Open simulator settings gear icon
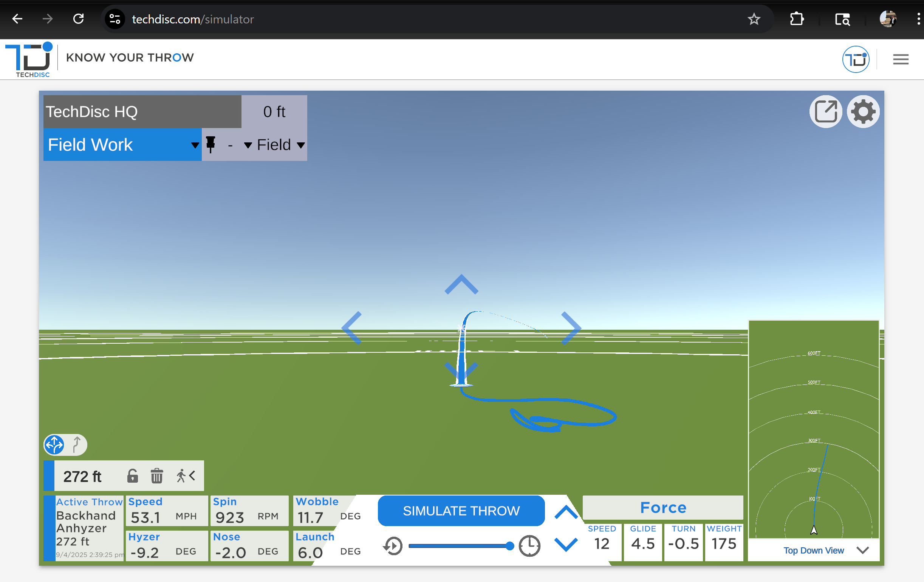The width and height of the screenshot is (924, 582). pyautogui.click(x=863, y=111)
